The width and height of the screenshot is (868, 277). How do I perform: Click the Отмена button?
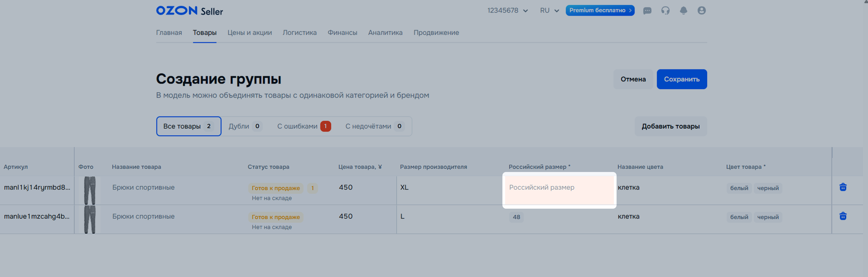click(633, 79)
